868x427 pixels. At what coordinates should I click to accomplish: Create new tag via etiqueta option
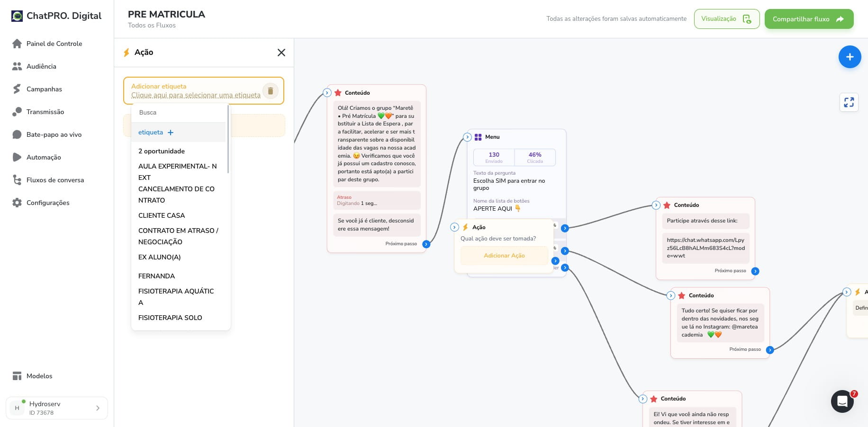coord(178,133)
